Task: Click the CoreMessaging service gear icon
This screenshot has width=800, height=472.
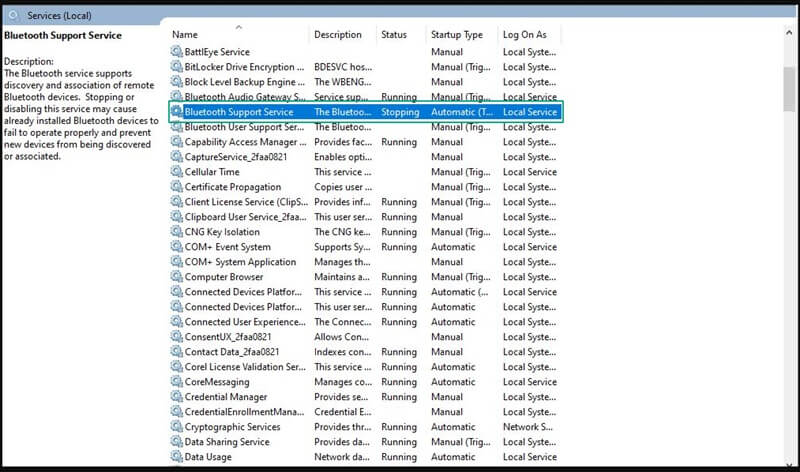Action: (177, 382)
